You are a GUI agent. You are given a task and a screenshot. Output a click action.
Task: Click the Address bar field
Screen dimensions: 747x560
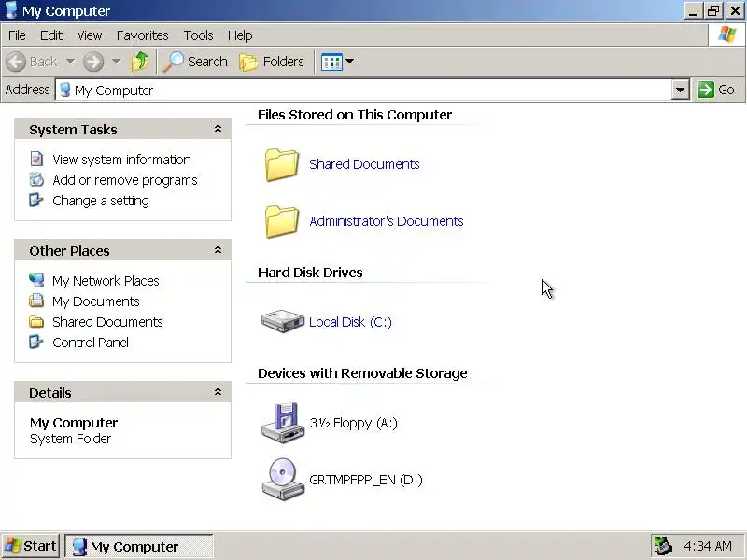pyautogui.click(x=373, y=90)
